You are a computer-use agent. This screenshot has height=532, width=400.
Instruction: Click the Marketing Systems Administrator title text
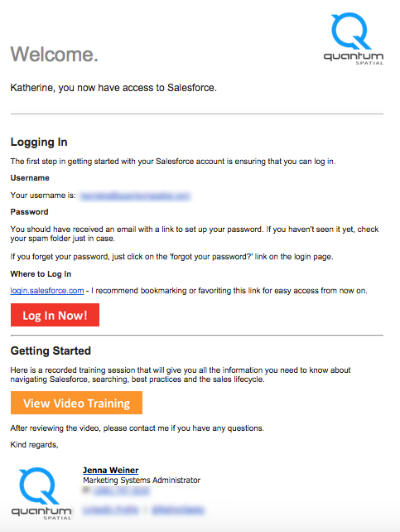pyautogui.click(x=142, y=481)
